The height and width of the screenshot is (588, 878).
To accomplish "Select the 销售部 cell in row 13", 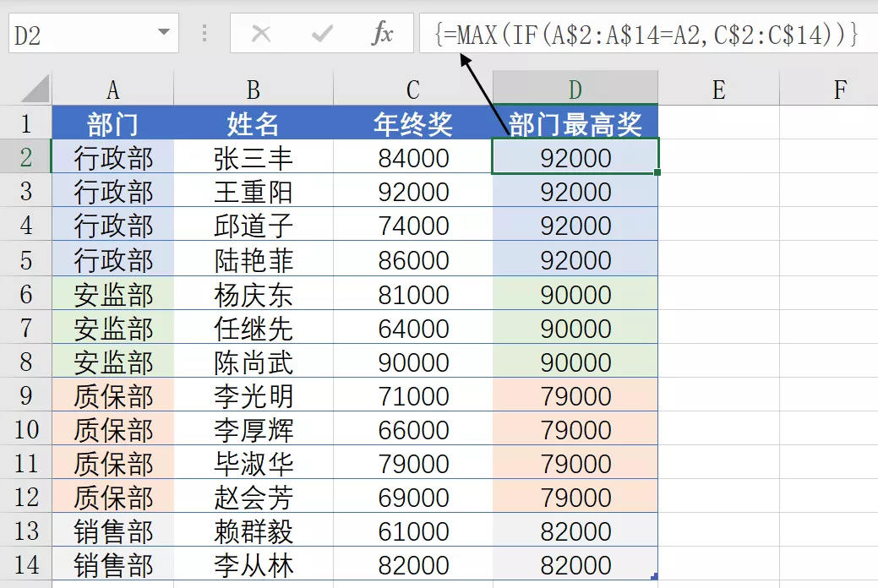I will tap(113, 531).
